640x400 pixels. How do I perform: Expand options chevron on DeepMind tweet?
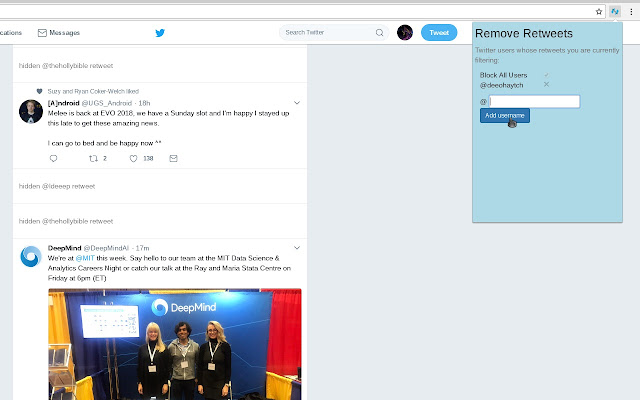click(297, 247)
